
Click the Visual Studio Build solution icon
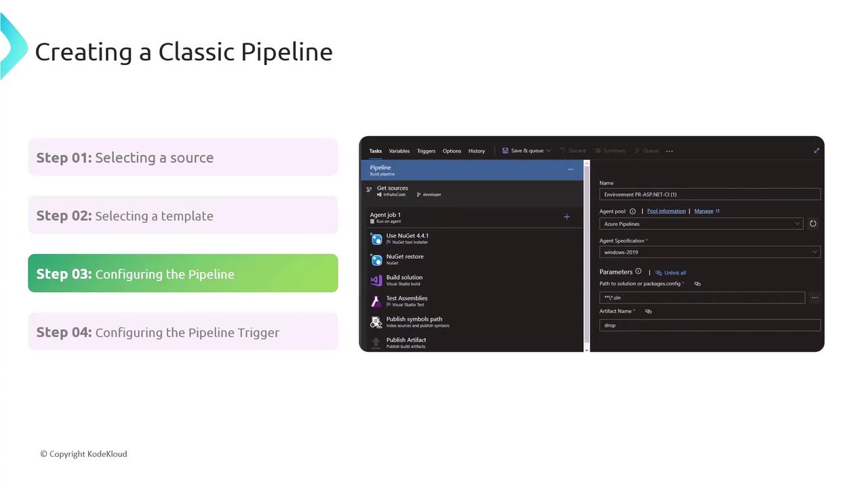[x=376, y=280]
